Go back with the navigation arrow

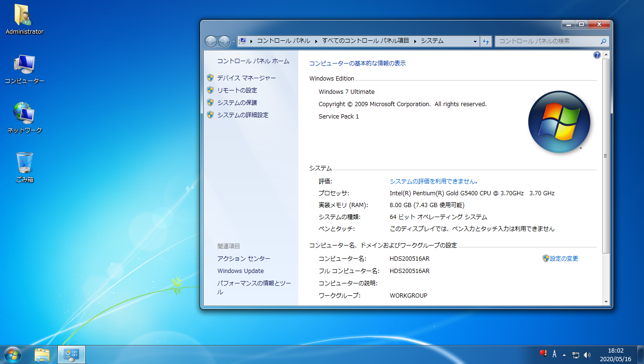[x=211, y=41]
